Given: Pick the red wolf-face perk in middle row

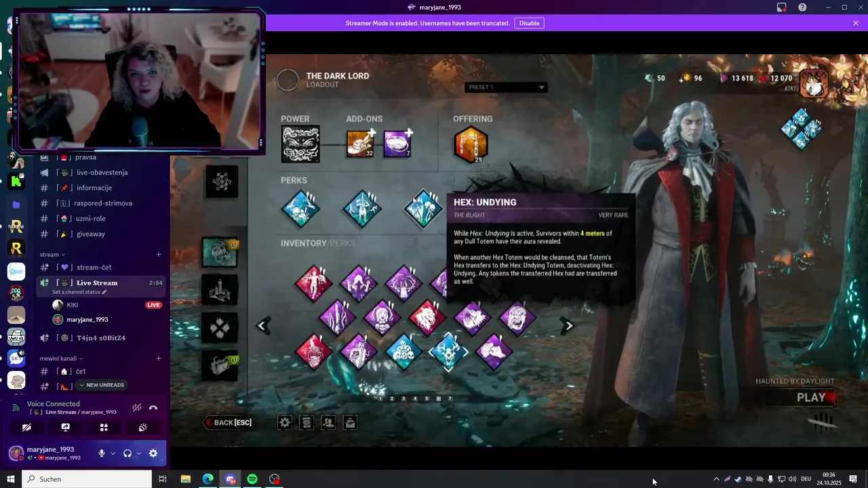Looking at the screenshot, I should tap(427, 318).
